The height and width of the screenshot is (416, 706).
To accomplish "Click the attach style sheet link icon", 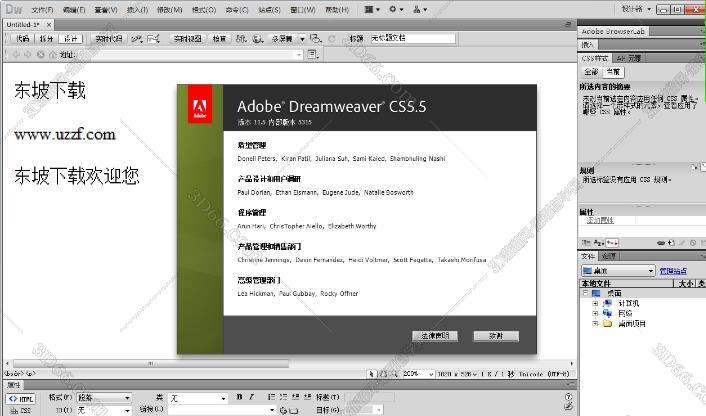I will click(x=661, y=243).
